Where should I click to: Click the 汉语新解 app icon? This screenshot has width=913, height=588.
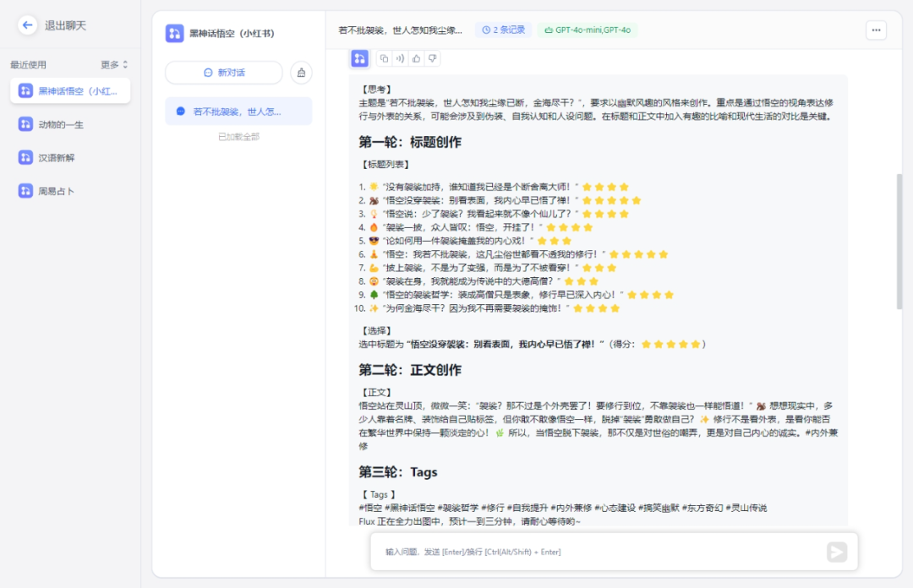click(x=25, y=158)
